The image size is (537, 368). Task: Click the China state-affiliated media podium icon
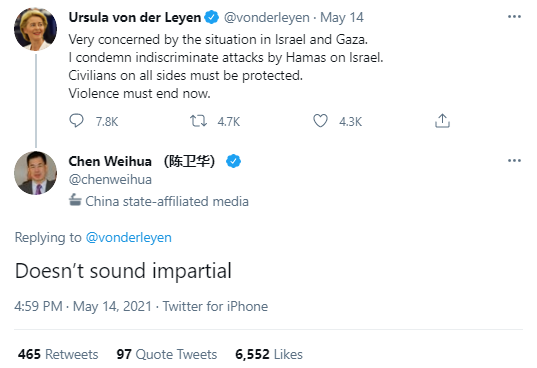(x=75, y=200)
